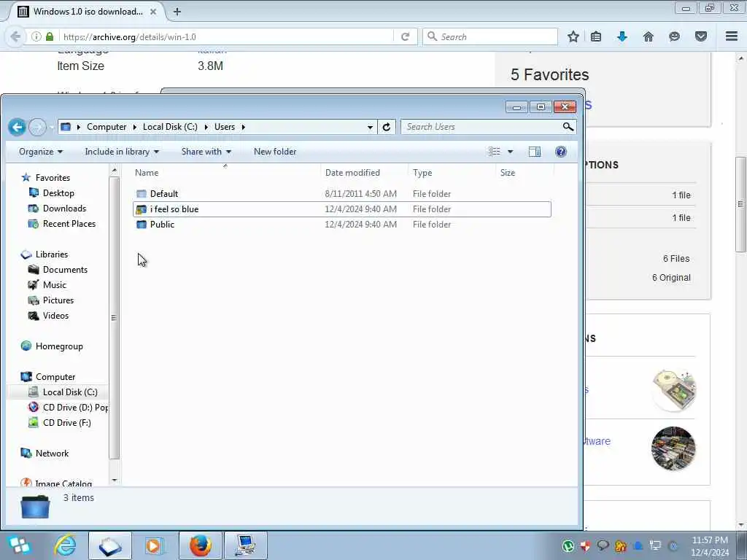
Task: Reload archive.org page in Firefox
Action: [406, 36]
